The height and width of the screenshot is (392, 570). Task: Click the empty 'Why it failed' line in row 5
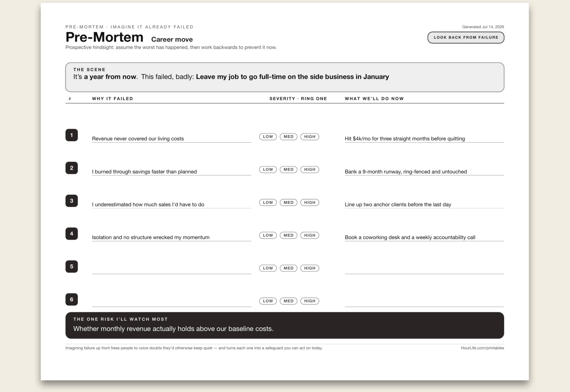(172, 269)
